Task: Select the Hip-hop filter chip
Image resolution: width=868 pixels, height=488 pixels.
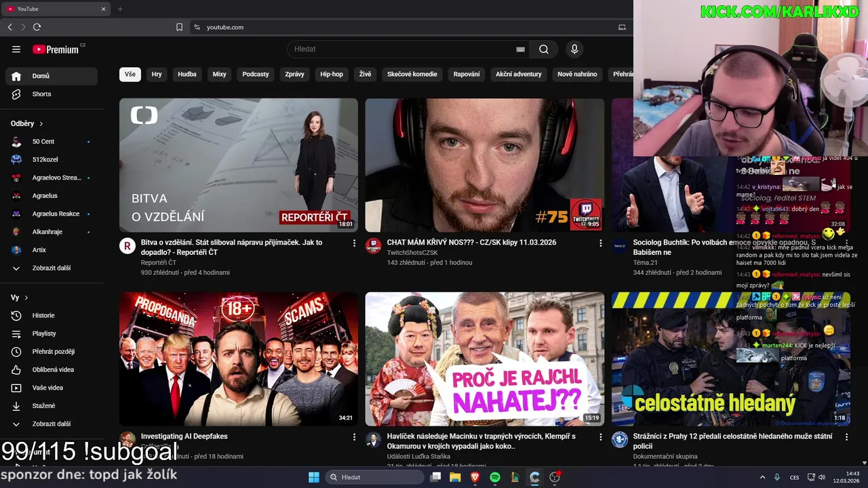Action: (332, 75)
